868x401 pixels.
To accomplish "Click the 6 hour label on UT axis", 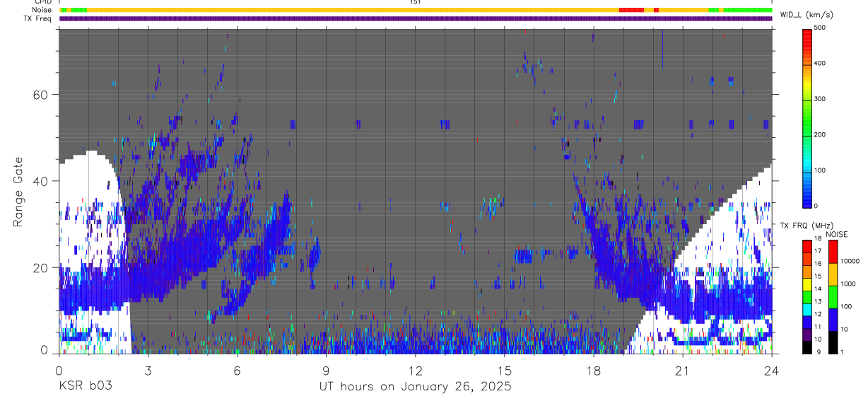I will pos(237,370).
